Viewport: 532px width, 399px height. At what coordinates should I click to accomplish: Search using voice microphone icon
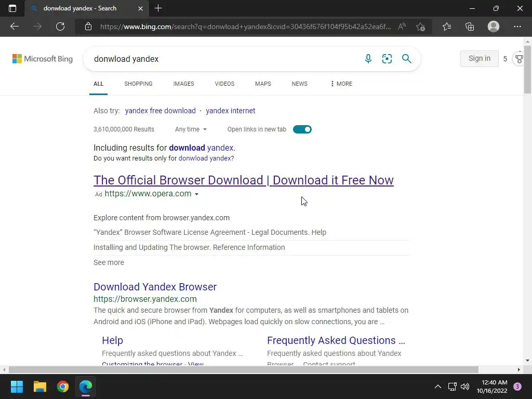tap(368, 59)
